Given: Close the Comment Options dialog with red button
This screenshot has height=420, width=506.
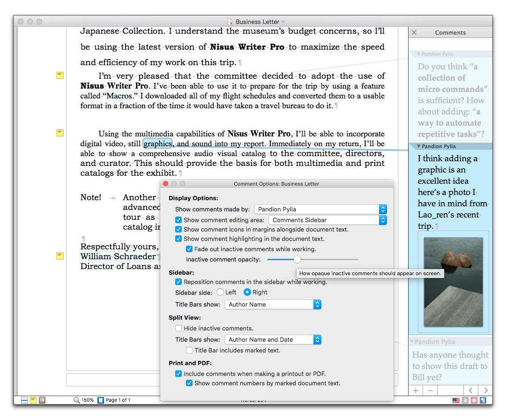Looking at the screenshot, I should pyautogui.click(x=165, y=183).
